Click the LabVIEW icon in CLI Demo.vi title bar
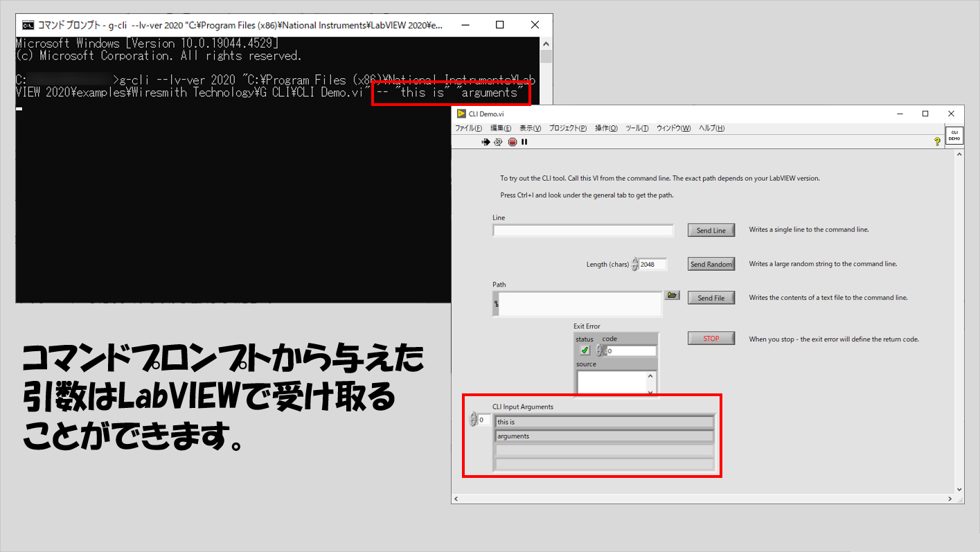 pos(461,114)
